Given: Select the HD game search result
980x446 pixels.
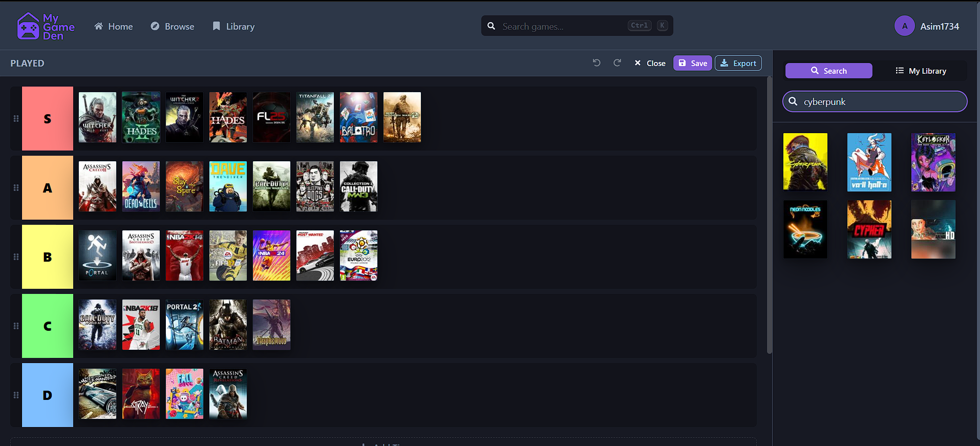Looking at the screenshot, I should [933, 229].
